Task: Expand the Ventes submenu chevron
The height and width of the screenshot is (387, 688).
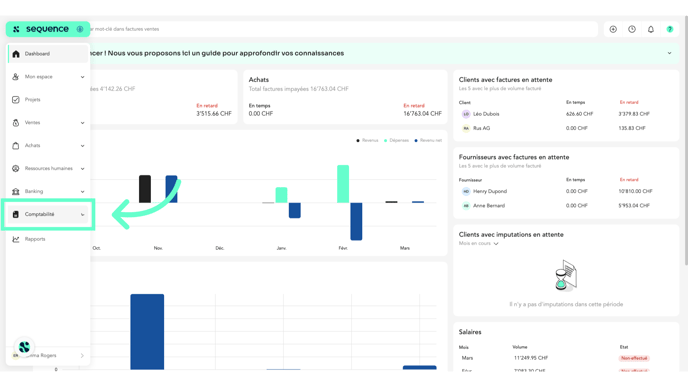Action: pos(82,123)
